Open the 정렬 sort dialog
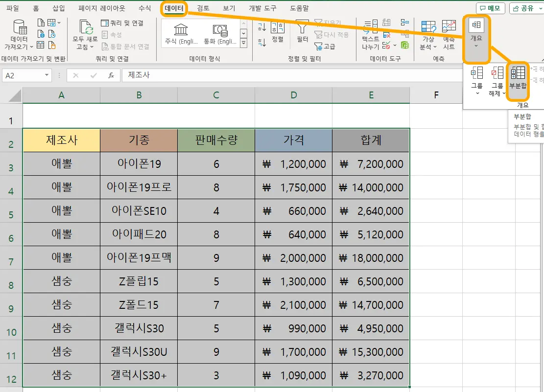This screenshot has height=392, width=544. click(x=278, y=32)
